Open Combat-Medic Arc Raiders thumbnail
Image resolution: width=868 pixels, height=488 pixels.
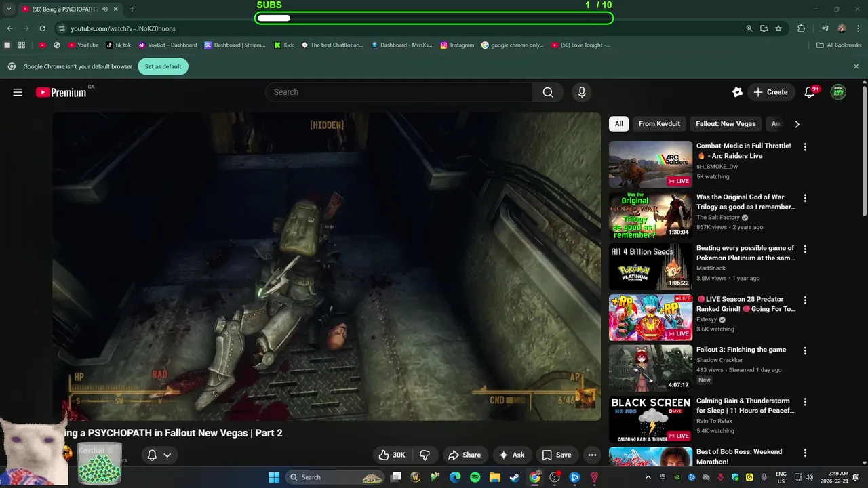tap(650, 165)
